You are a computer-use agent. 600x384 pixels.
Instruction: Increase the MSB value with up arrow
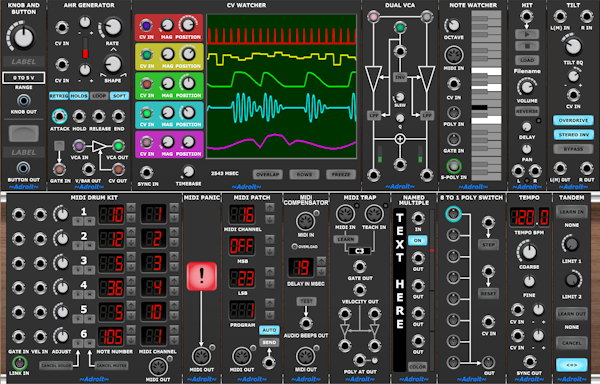270,240
